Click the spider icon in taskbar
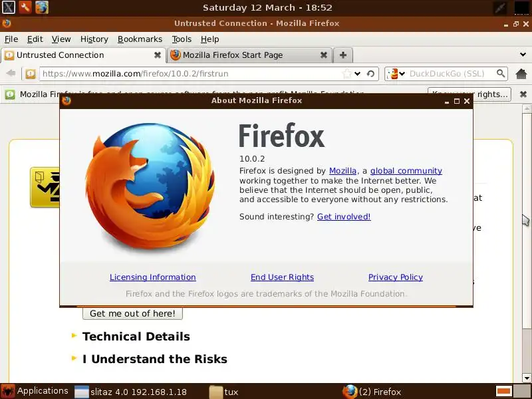Viewport: 532px width, 399px height. point(7,391)
